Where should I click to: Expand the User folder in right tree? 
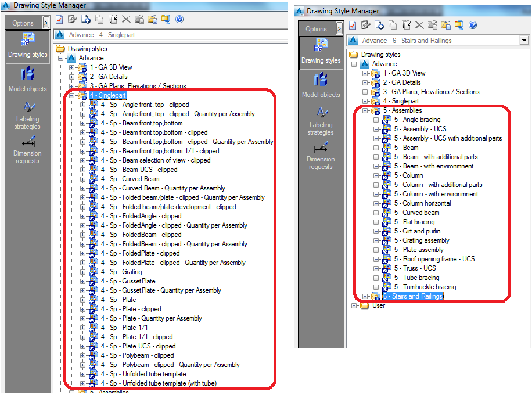[x=354, y=305]
